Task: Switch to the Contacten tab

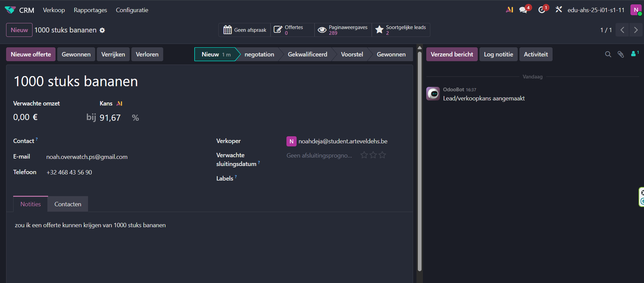Action: [68, 204]
